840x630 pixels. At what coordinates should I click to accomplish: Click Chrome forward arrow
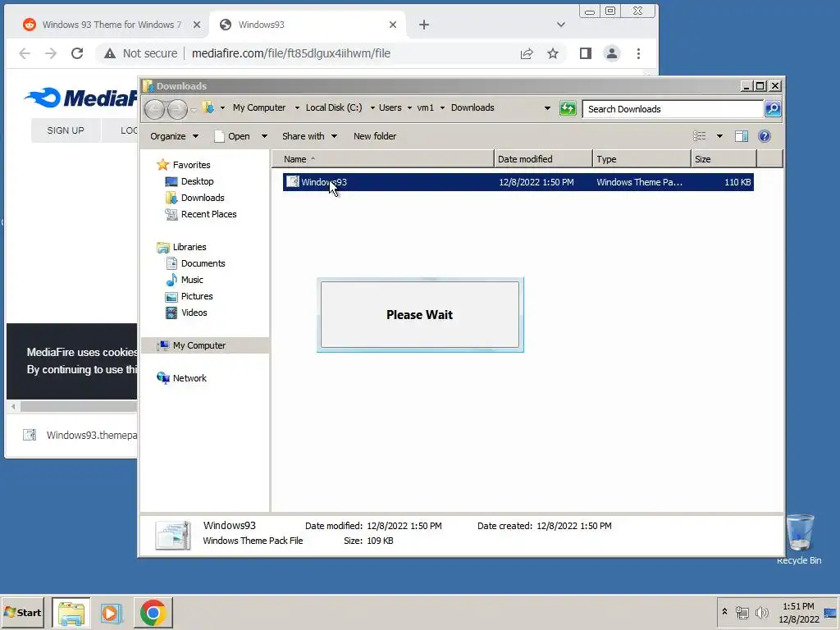click(50, 53)
